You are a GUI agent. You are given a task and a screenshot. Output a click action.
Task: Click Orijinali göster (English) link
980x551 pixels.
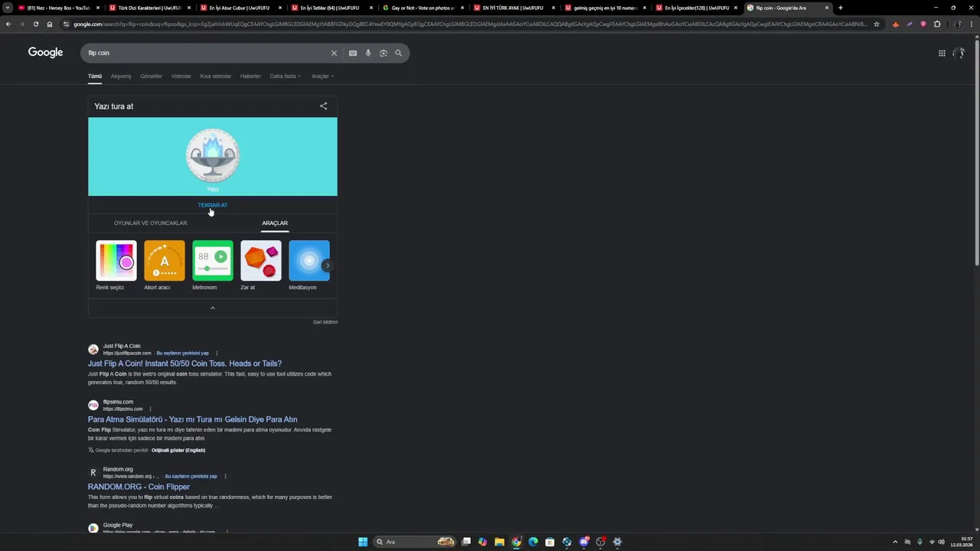pos(178,450)
